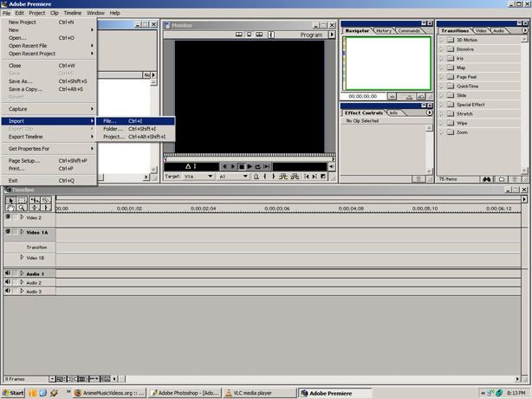Toggle the lock box on Video 1A track
Screen dimensions: 532x399
15,232
